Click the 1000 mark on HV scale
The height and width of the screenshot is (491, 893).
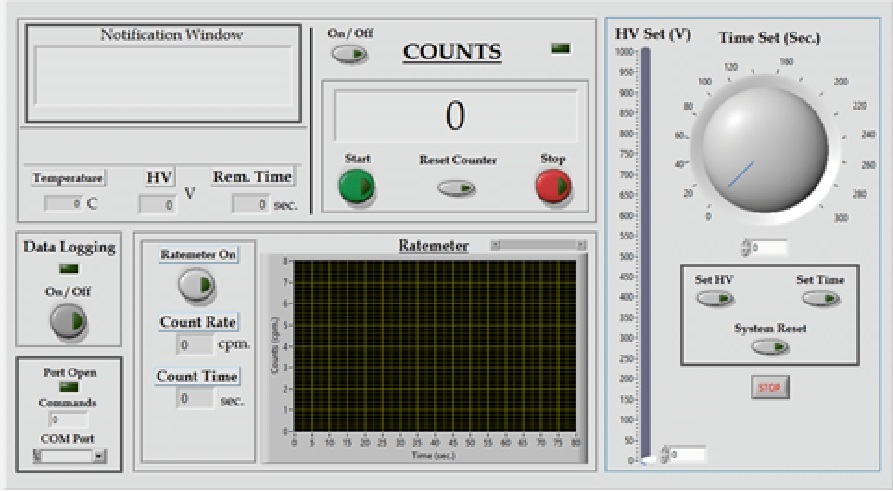pyautogui.click(x=624, y=52)
